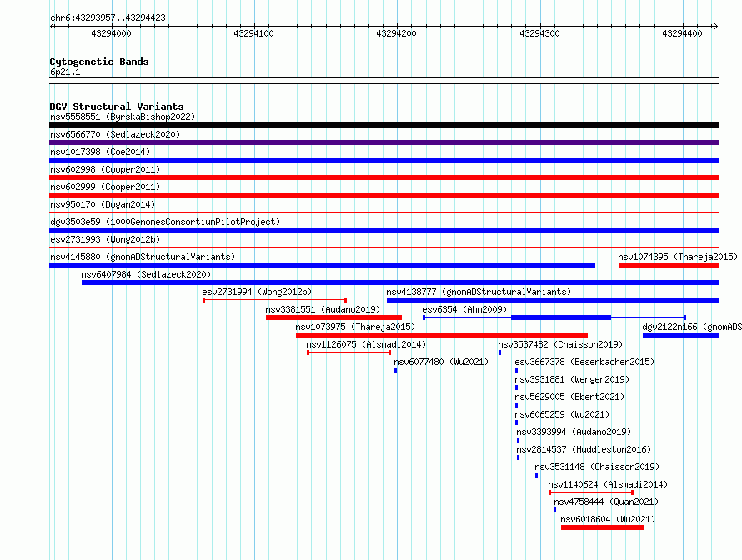Image resolution: width=742 pixels, height=560 pixels.
Task: Click the ruler's left arrow
Action: pyautogui.click(x=52, y=27)
